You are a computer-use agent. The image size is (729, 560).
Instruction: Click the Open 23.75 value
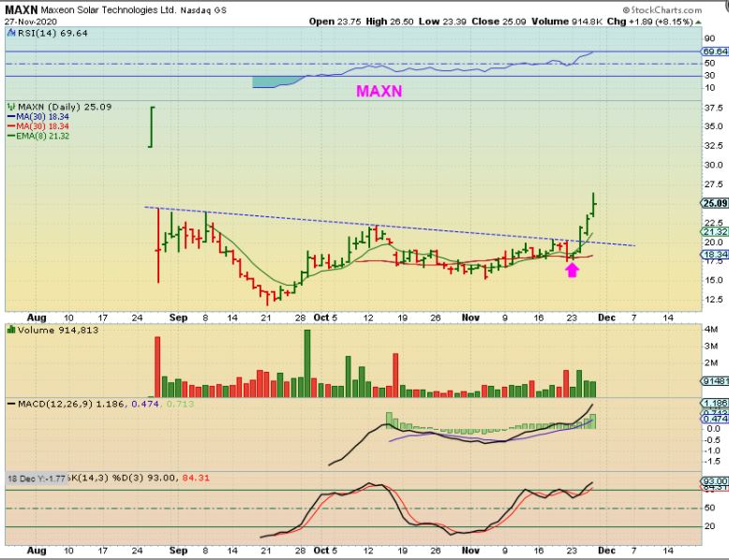(335, 22)
